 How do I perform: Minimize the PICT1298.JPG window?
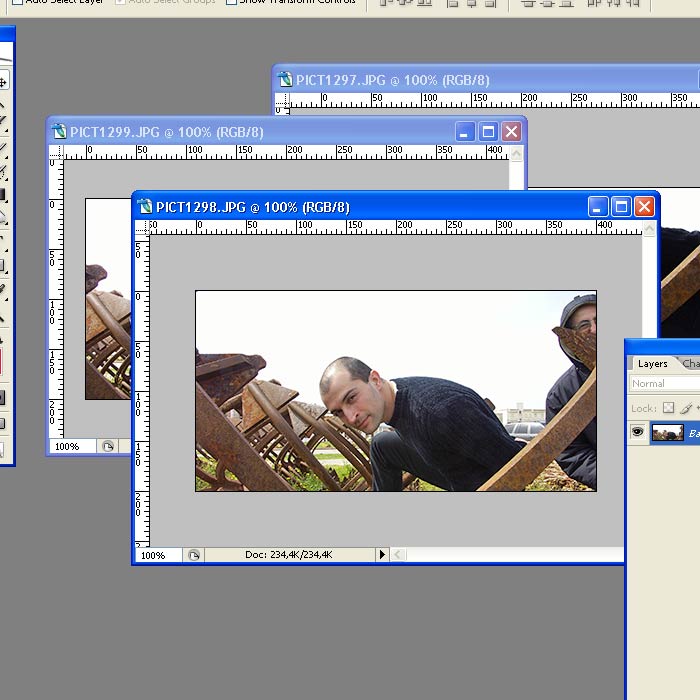598,207
